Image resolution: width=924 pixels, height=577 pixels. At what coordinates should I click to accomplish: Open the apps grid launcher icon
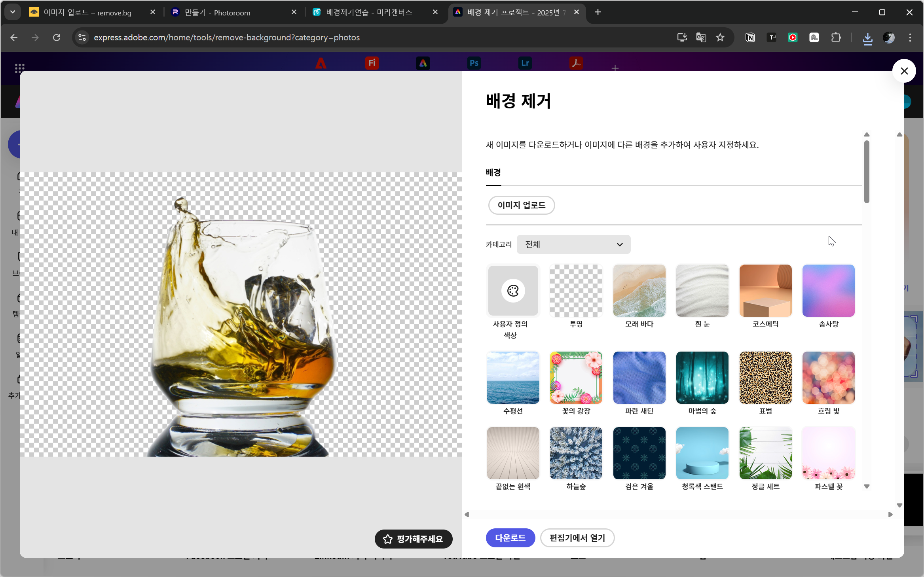coord(19,68)
